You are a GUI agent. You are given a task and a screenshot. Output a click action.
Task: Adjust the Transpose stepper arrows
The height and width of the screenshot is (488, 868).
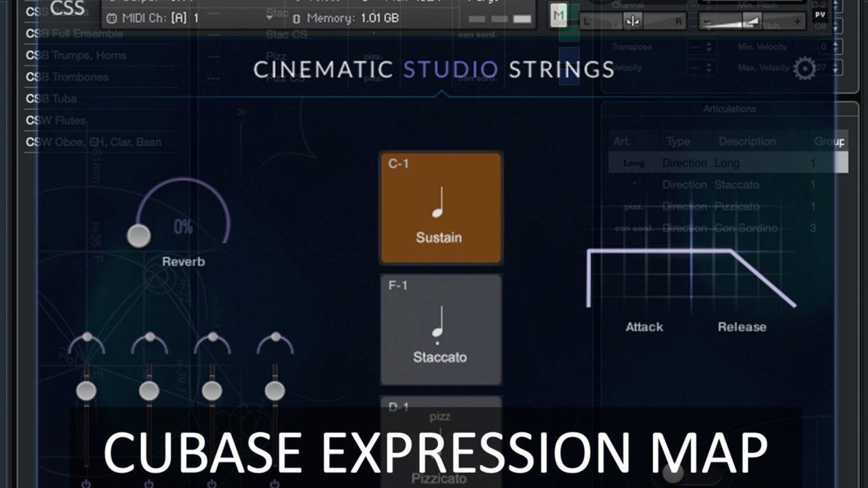709,47
